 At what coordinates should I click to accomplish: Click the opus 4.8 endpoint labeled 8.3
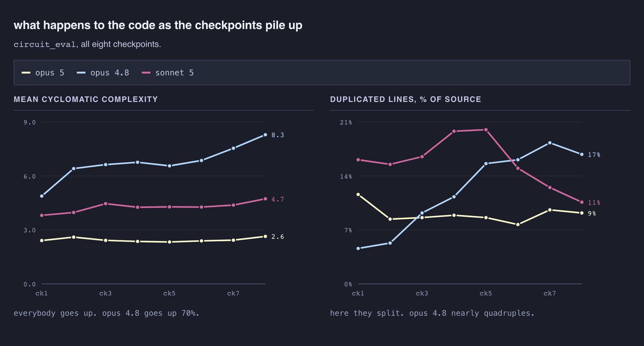pyautogui.click(x=265, y=135)
